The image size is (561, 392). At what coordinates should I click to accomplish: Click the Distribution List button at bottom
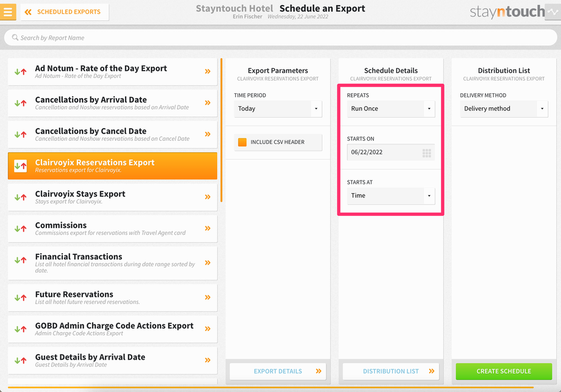[391, 371]
